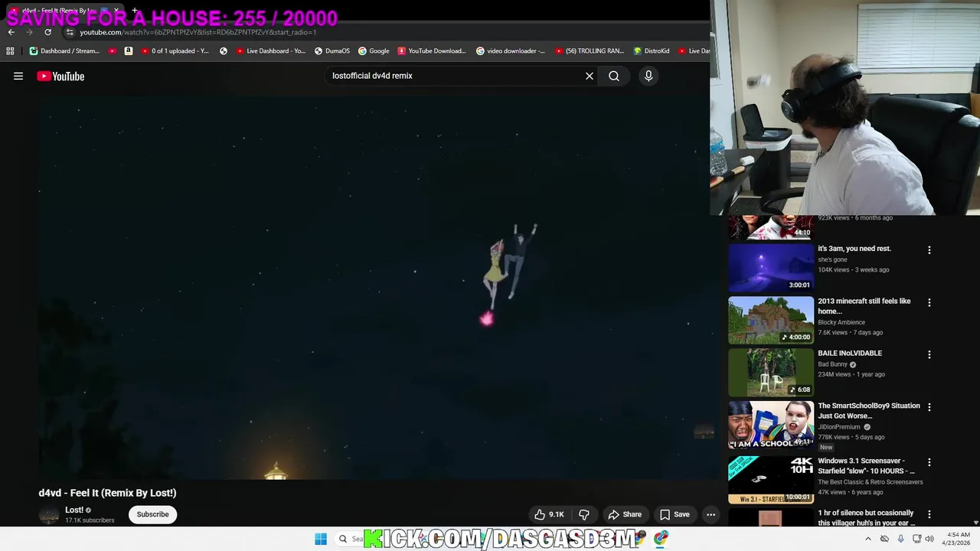Click browser forward arrow
Screen dimensions: 980x551
point(29,32)
